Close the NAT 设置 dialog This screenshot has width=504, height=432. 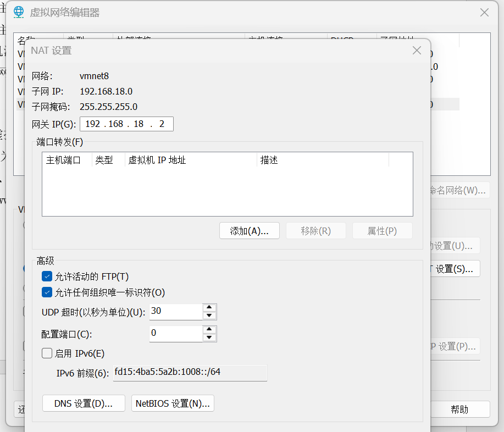point(417,51)
